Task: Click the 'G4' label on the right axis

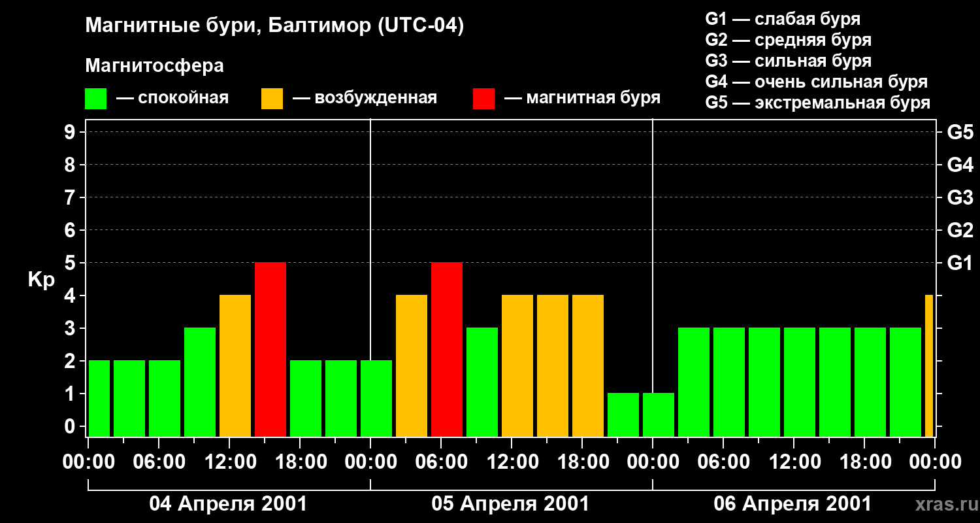Action: [x=960, y=165]
